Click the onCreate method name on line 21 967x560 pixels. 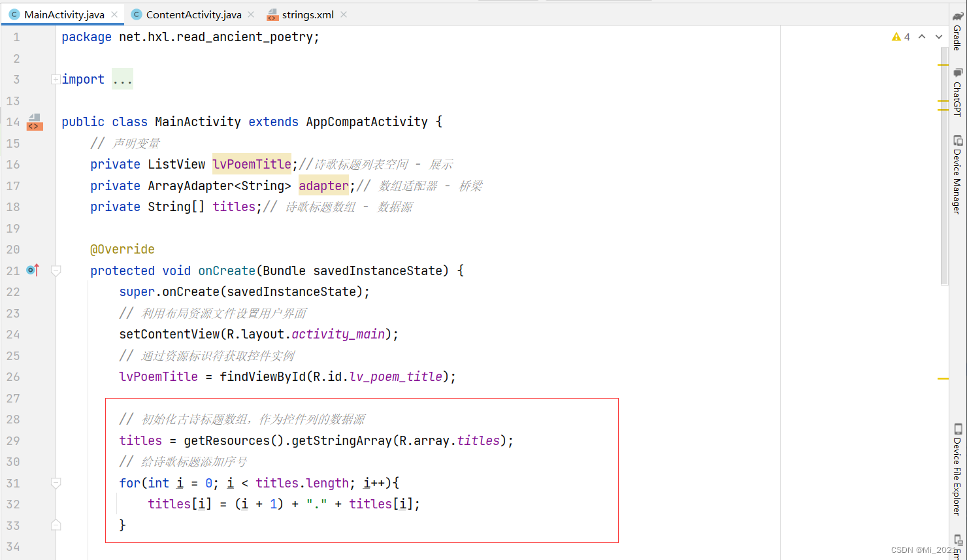point(227,271)
